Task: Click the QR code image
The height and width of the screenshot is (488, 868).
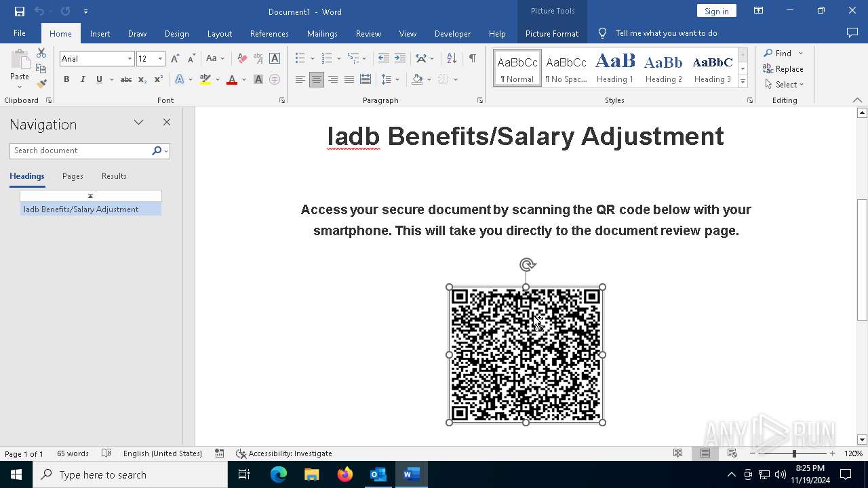Action: [x=526, y=354]
